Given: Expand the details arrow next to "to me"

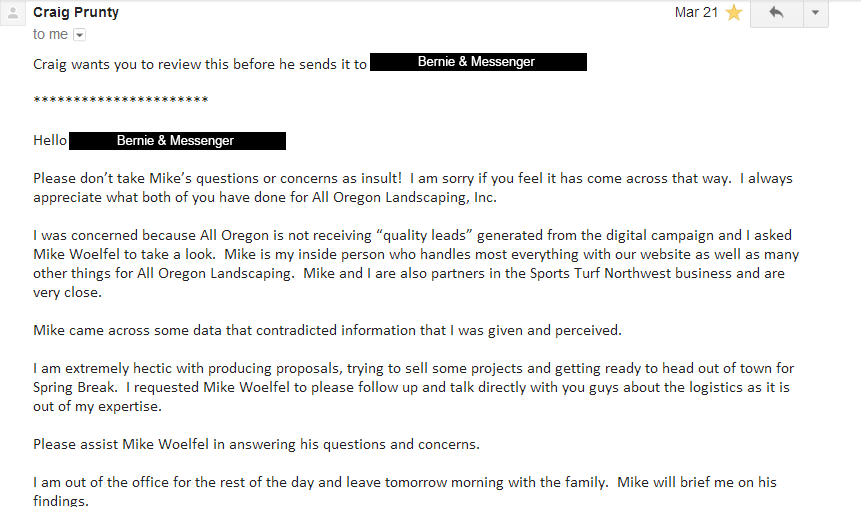Looking at the screenshot, I should tap(80, 35).
